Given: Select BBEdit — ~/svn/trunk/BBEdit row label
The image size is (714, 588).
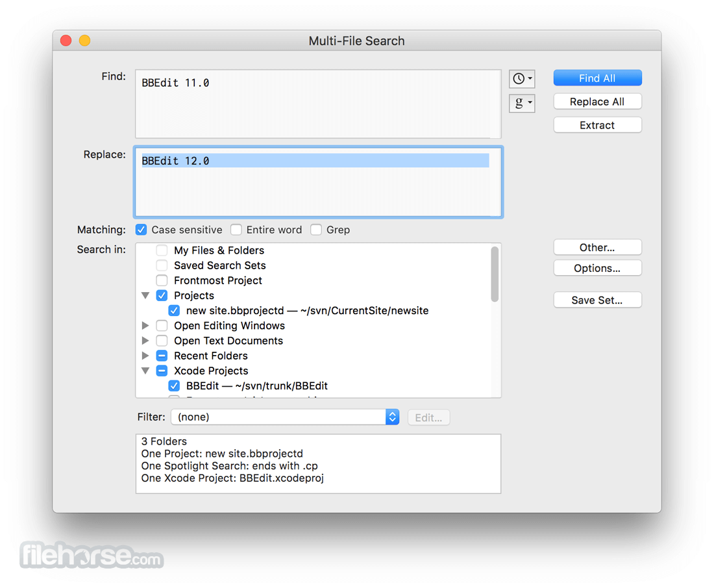Looking at the screenshot, I should [257, 386].
